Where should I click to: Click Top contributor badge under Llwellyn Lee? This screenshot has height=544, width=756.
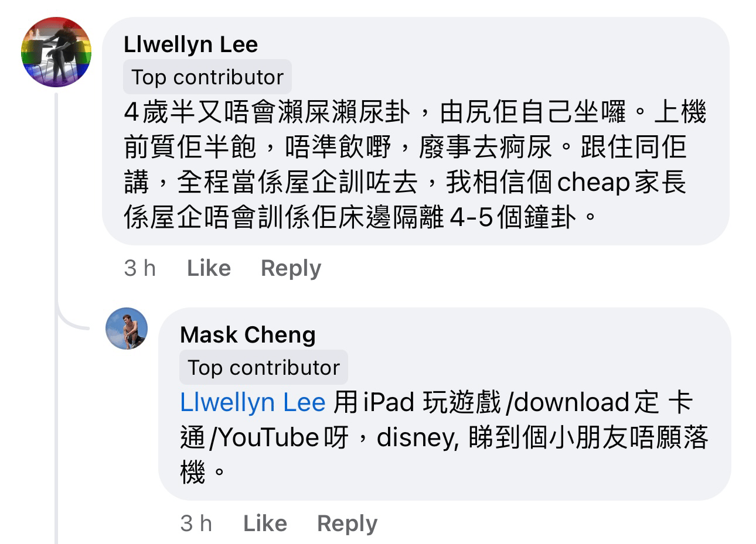click(x=207, y=77)
